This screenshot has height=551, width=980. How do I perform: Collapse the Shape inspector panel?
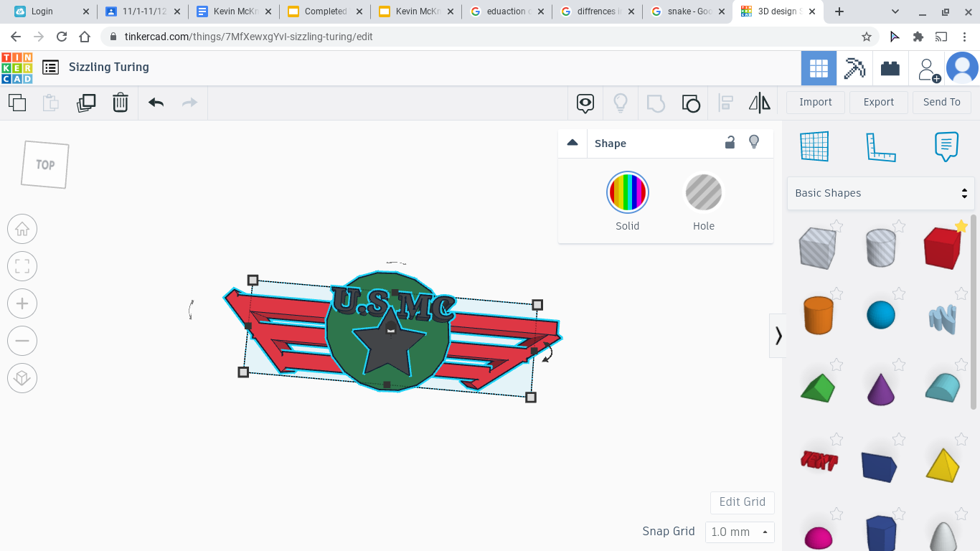573,143
